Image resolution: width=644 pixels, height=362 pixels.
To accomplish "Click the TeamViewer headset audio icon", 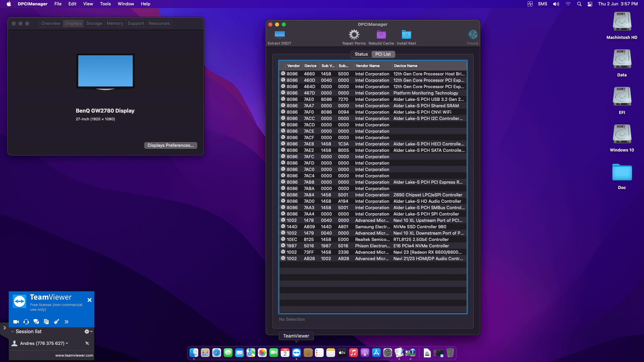I will point(26,322).
